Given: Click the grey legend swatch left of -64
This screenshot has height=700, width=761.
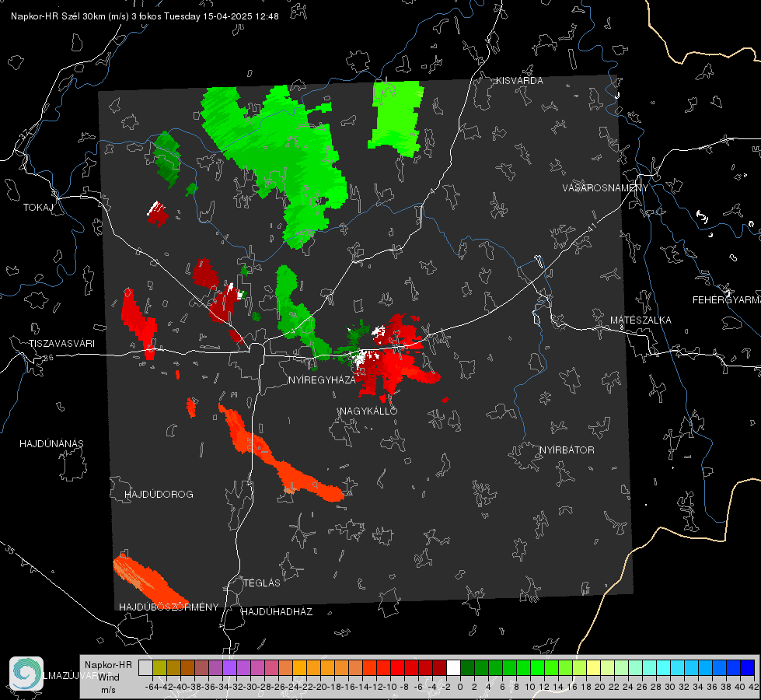Looking at the screenshot, I should (145, 667).
